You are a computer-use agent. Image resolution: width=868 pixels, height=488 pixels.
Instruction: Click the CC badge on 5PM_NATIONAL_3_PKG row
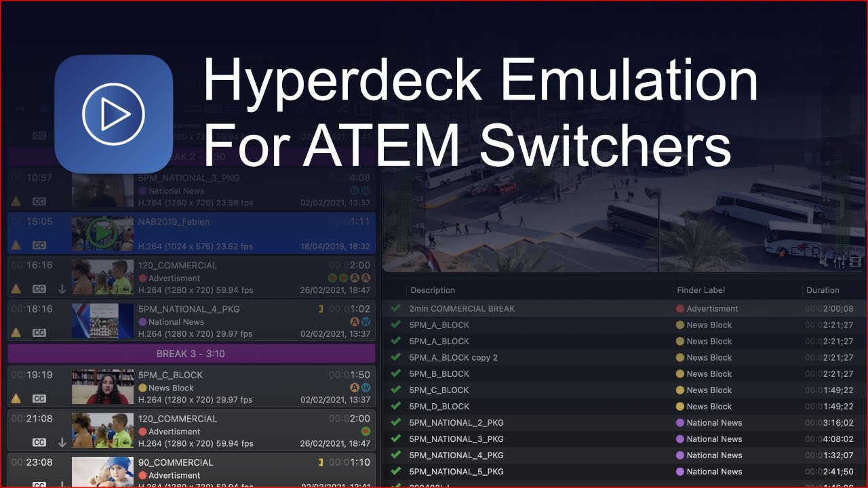pos(39,201)
